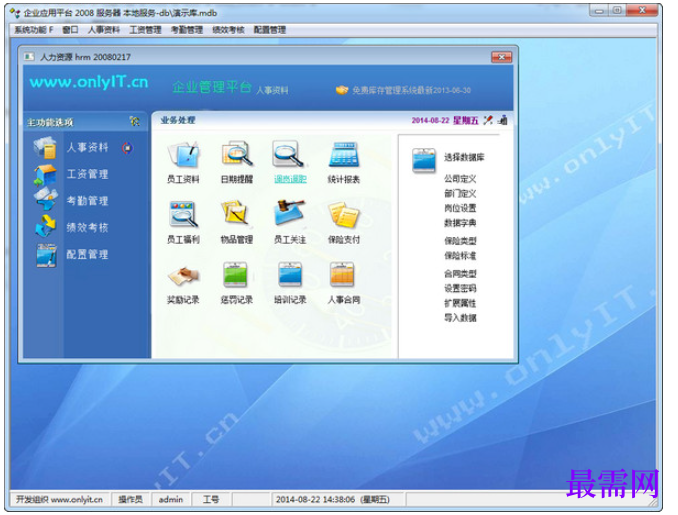This screenshot has width=678, height=515.
Task: Click the pin icon beside 星期五
Action: (488, 120)
